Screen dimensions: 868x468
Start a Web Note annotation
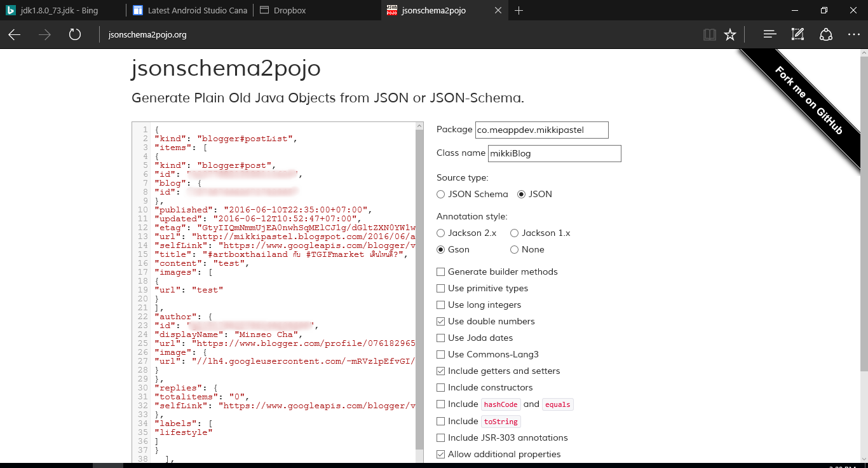(x=797, y=34)
